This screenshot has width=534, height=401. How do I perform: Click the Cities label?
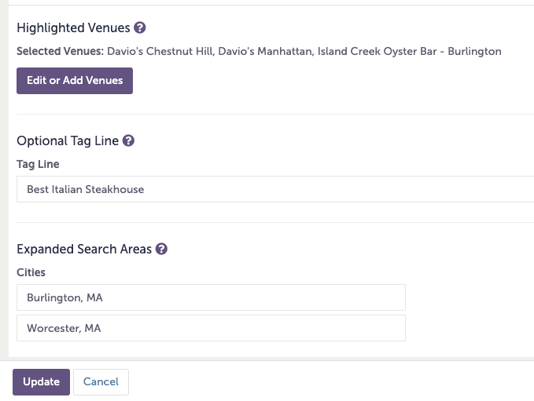click(x=31, y=272)
